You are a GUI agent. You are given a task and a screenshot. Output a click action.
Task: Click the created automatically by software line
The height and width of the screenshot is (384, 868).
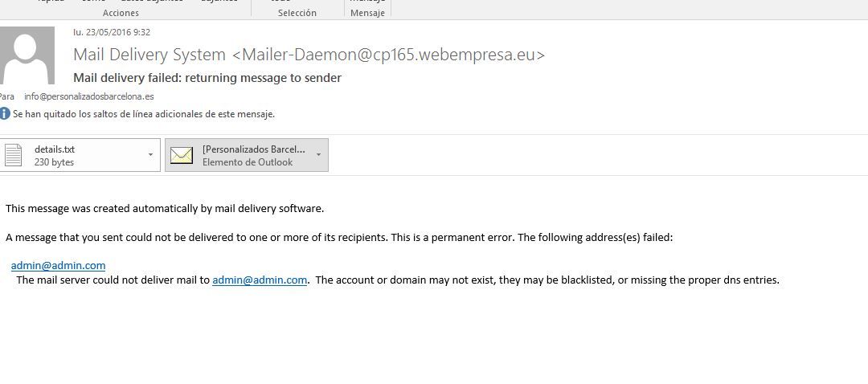tap(165, 209)
